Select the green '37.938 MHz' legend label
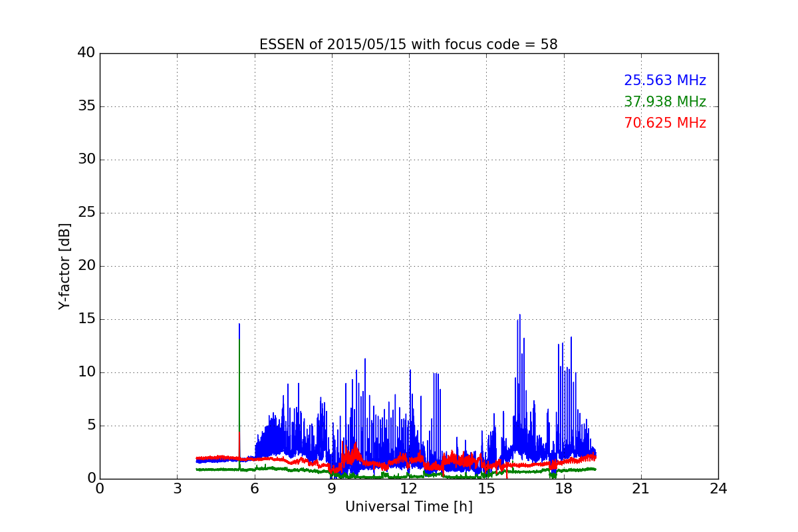The image size is (798, 532). click(665, 102)
